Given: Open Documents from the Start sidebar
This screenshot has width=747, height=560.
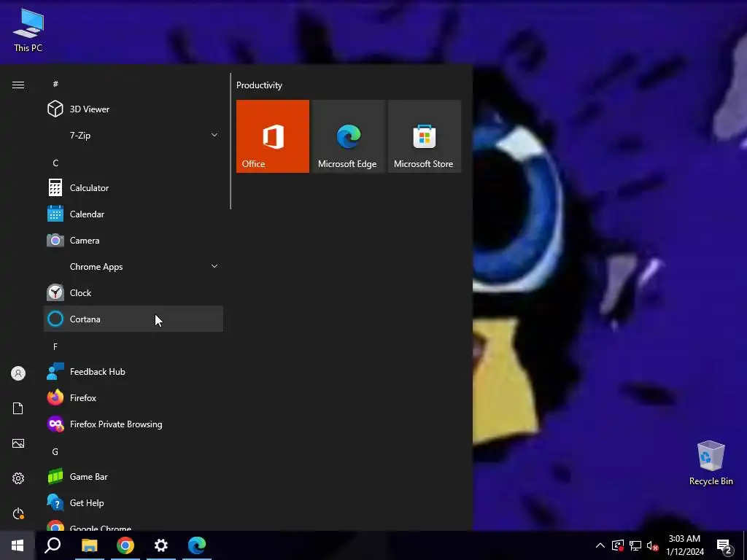Looking at the screenshot, I should point(18,408).
